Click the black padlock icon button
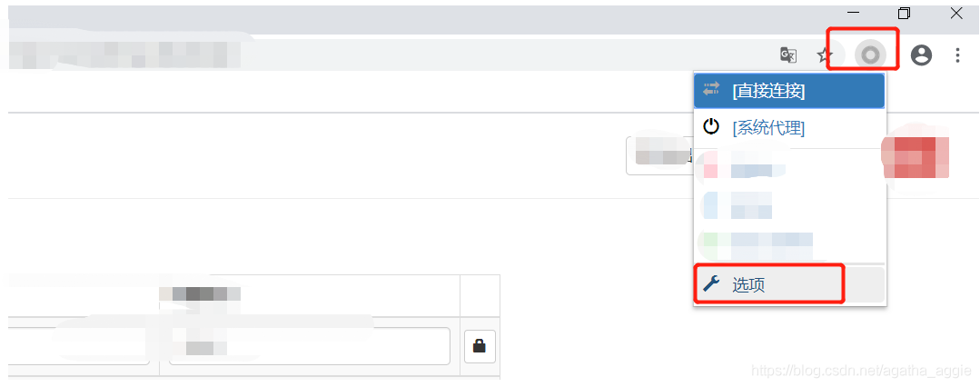This screenshot has width=980, height=387. point(480,346)
